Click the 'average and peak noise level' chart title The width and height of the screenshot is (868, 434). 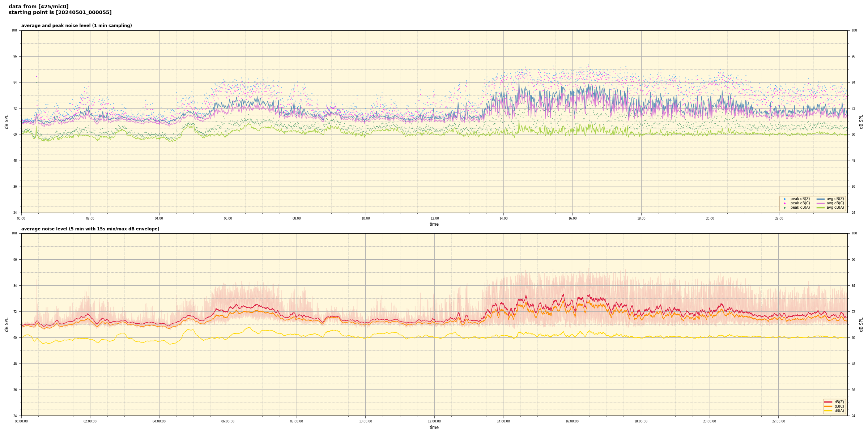coord(76,26)
